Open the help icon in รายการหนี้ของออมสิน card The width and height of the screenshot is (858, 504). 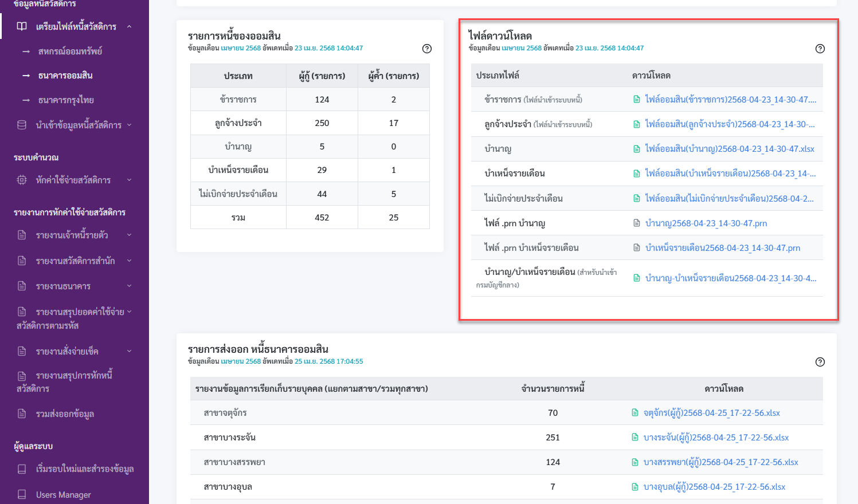[427, 49]
